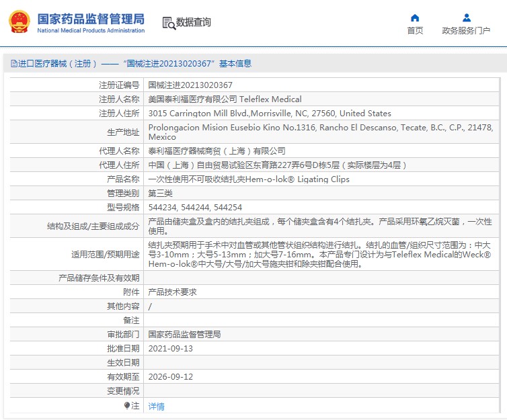Open the 数据查询 search icon
This screenshot has width=507, height=420.
pos(169,23)
